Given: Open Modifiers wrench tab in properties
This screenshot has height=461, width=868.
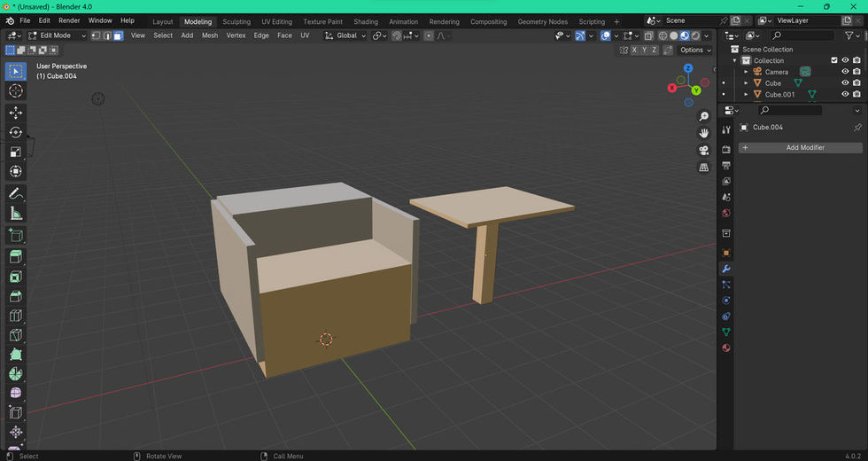Looking at the screenshot, I should pyautogui.click(x=726, y=269).
